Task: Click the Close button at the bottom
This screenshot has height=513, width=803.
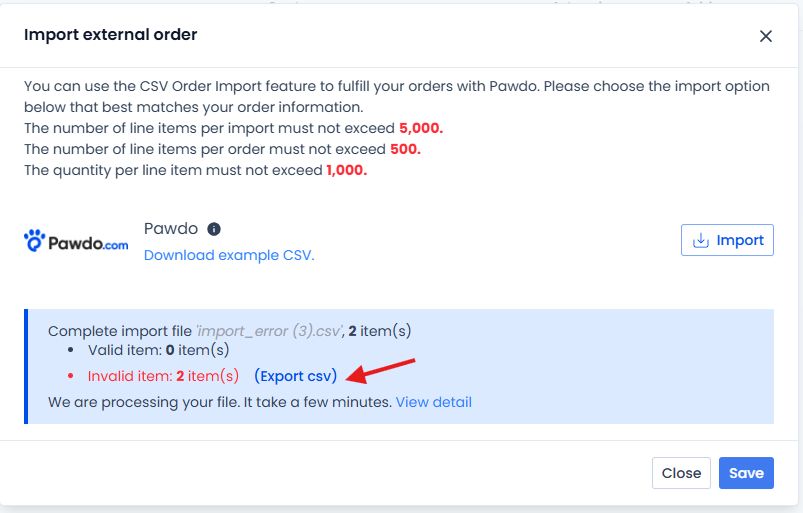Action: (681, 473)
